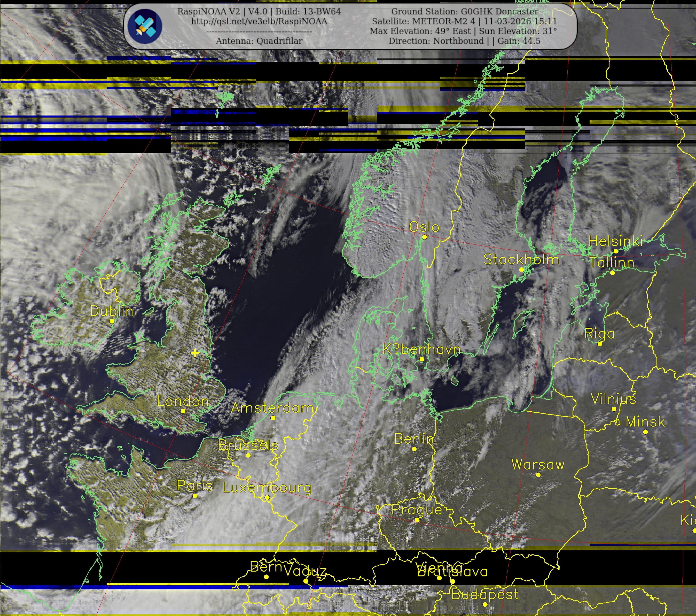Click the Budapest city label
696x616 pixels.
tap(485, 594)
